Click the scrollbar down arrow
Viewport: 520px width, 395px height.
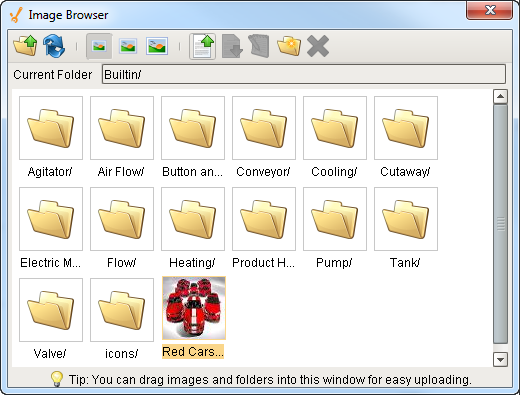click(500, 359)
